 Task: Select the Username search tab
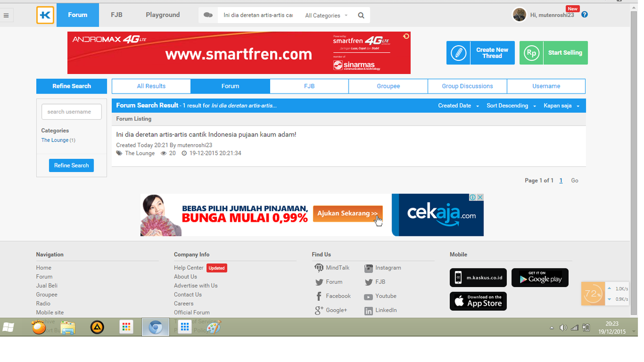[546, 86]
